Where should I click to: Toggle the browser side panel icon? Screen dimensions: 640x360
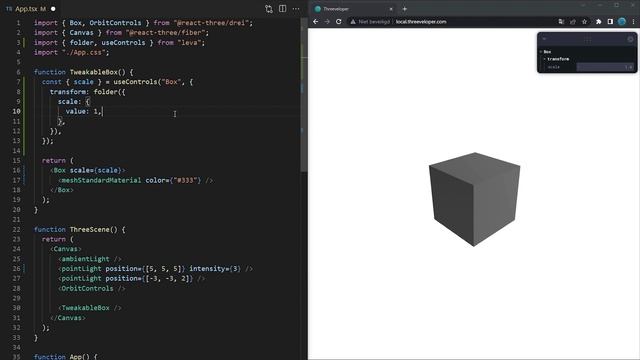point(610,22)
